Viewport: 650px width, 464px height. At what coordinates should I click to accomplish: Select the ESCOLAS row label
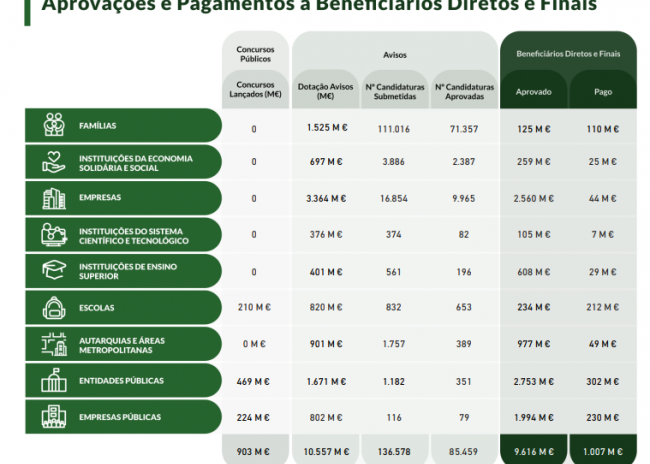pos(97,308)
